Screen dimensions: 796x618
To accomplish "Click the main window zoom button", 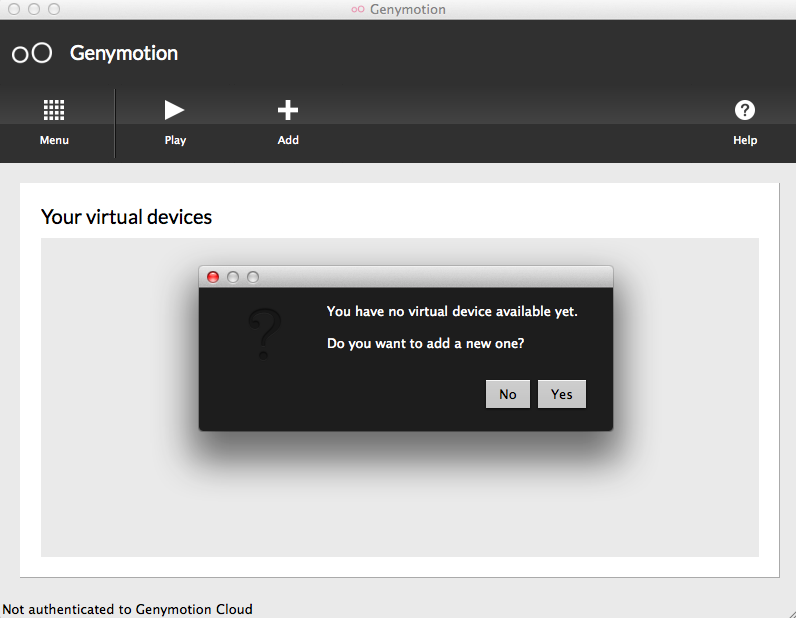I will click(54, 9).
